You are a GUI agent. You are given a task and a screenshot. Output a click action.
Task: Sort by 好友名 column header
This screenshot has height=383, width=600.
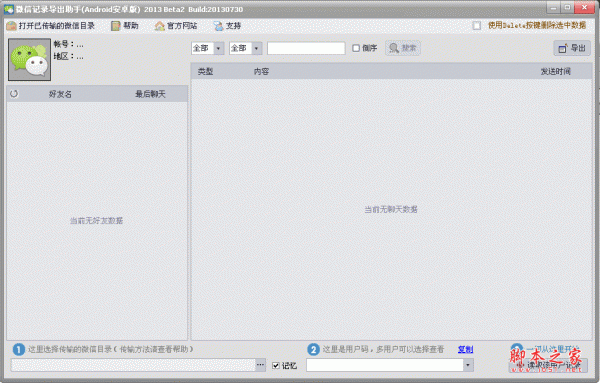60,94
